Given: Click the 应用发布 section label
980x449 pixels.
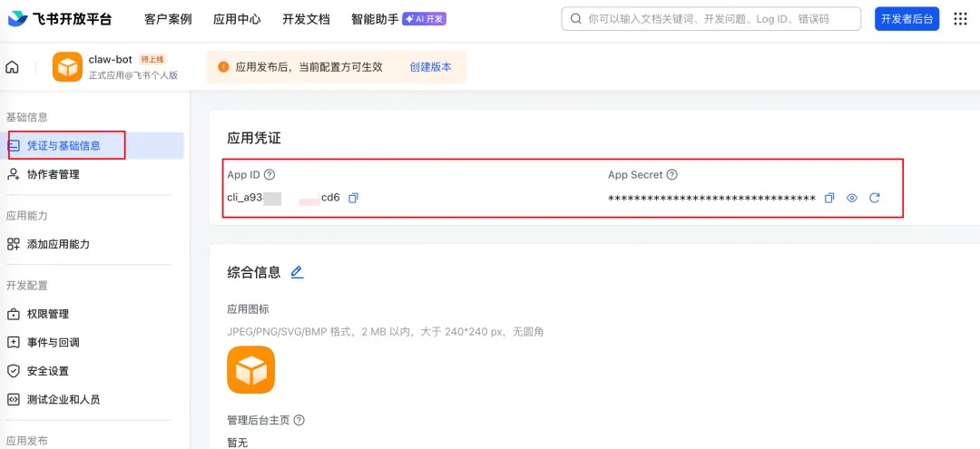Looking at the screenshot, I should click(27, 441).
